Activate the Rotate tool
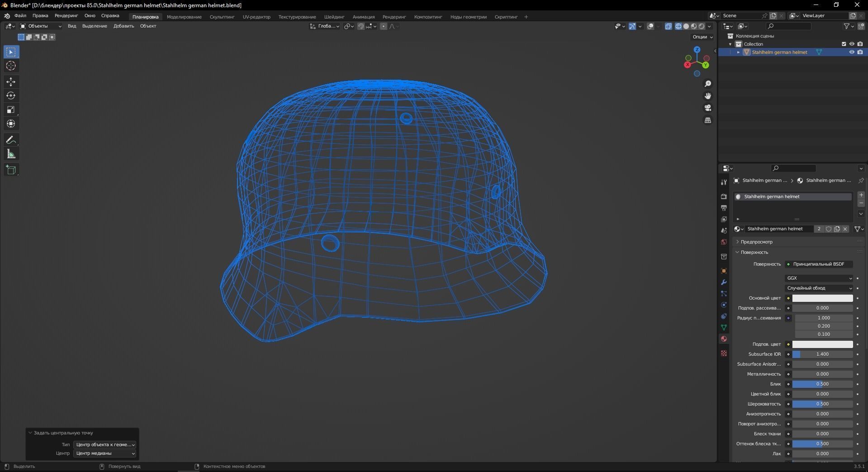The image size is (868, 472). click(11, 96)
